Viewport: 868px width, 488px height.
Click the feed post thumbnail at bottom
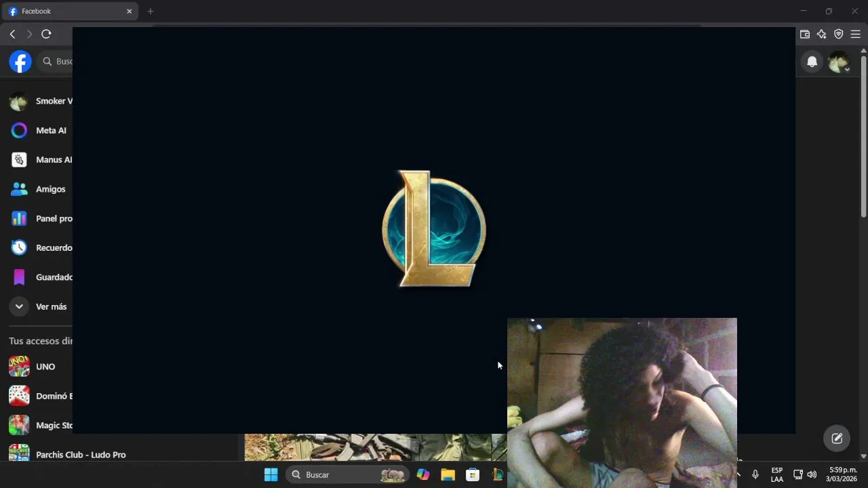click(x=376, y=447)
